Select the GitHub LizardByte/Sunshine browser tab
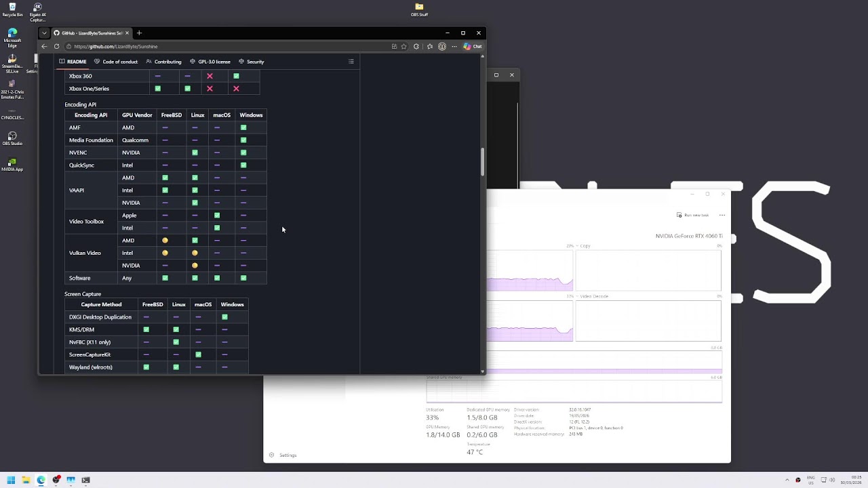868x488 pixels. [x=91, y=33]
